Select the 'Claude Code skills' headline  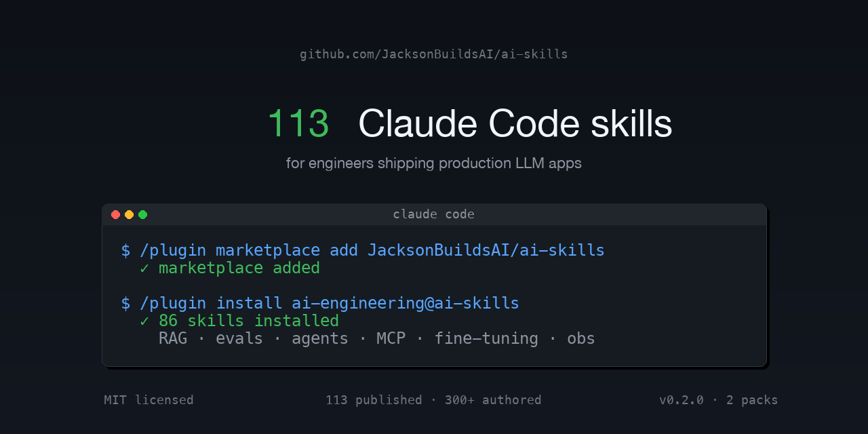pos(515,124)
